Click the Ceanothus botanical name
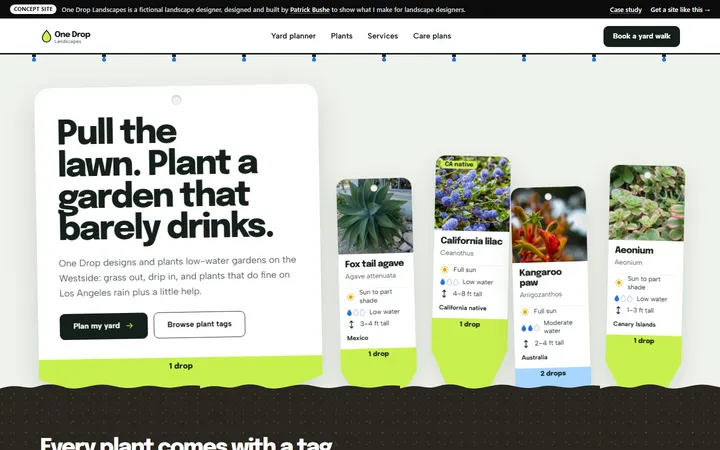This screenshot has width=720, height=450. [457, 253]
